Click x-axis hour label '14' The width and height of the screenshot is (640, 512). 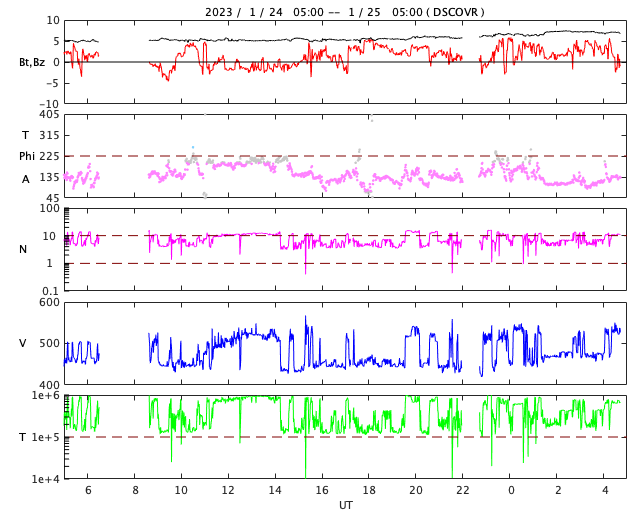pyautogui.click(x=275, y=490)
